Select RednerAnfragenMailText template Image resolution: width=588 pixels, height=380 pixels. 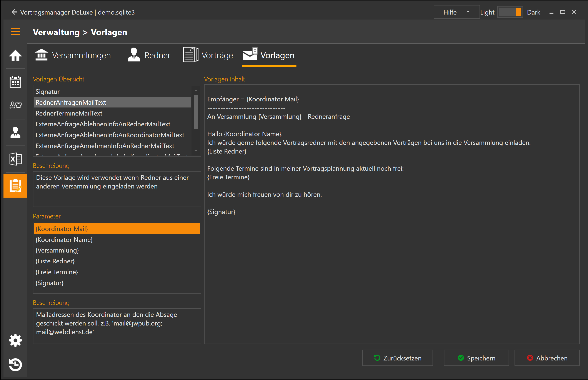tap(112, 102)
